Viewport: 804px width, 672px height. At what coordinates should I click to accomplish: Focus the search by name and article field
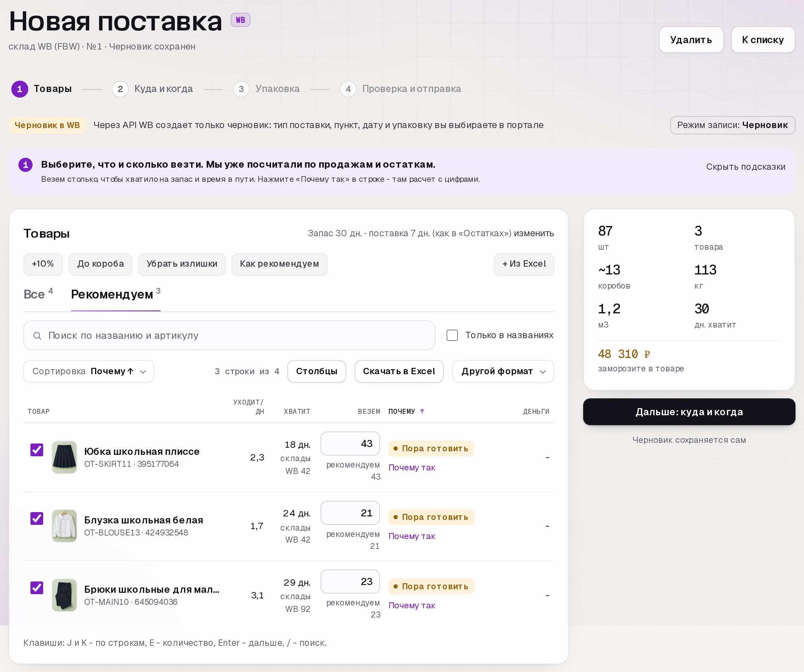pyautogui.click(x=229, y=336)
